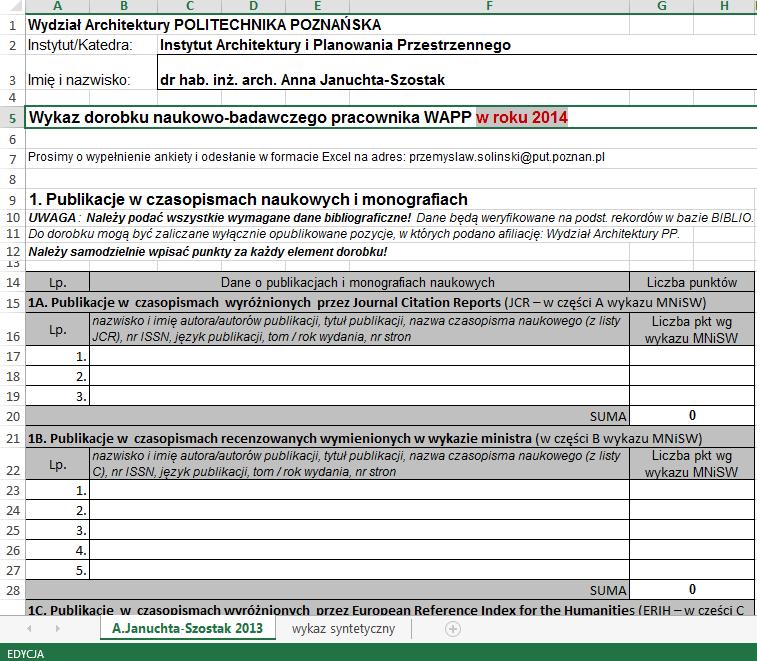Viewport: 757px width, 661px height.
Task: Click the SUMA value '0' in row 20
Action: point(692,416)
